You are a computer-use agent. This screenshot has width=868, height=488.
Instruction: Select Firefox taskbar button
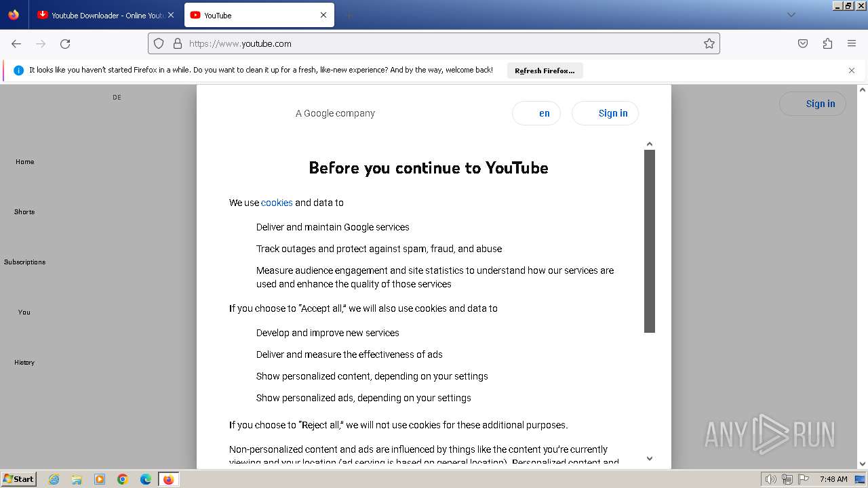tap(168, 479)
